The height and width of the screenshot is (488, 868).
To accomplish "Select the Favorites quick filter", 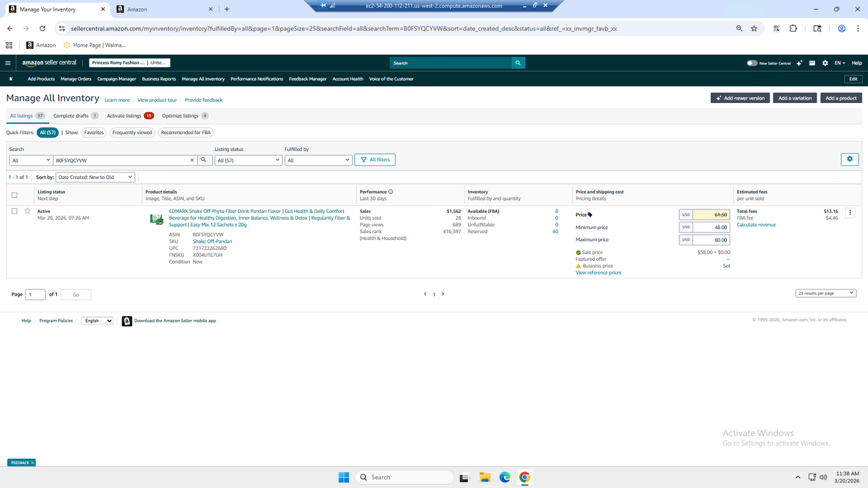I will 94,133.
